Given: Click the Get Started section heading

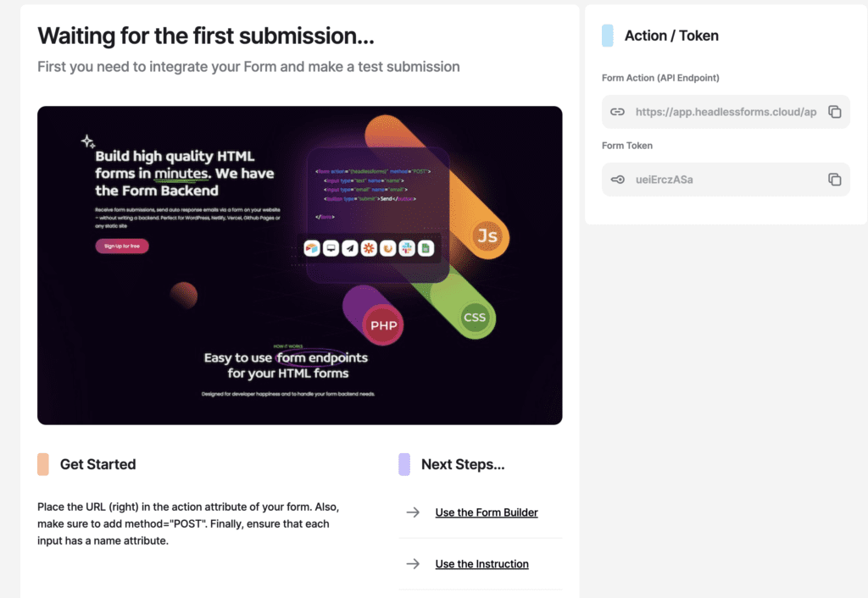Looking at the screenshot, I should [x=97, y=464].
